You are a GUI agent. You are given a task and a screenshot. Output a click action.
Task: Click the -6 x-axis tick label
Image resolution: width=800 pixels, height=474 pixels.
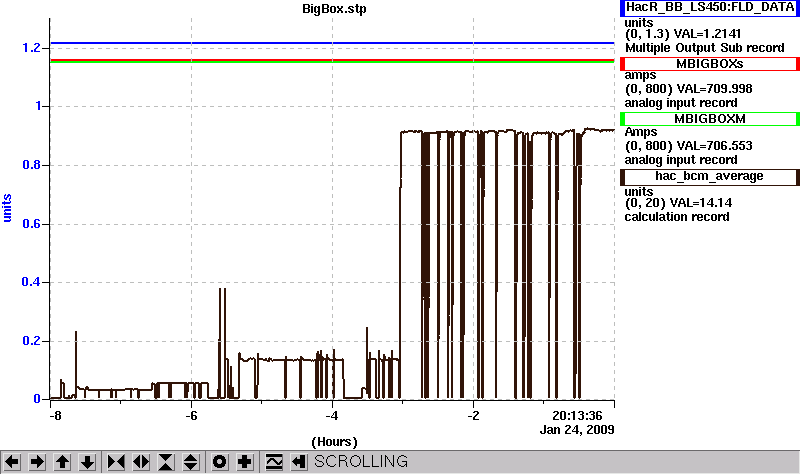pos(191,416)
